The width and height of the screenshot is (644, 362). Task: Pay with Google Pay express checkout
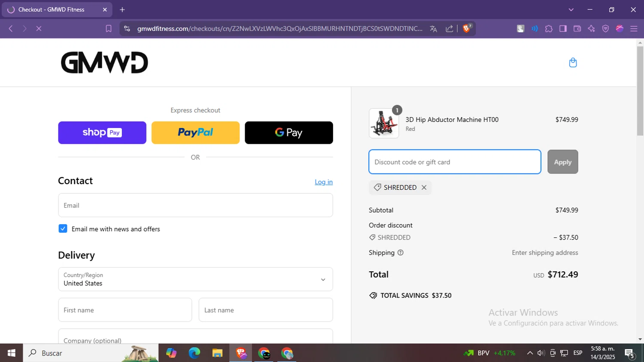(x=289, y=133)
